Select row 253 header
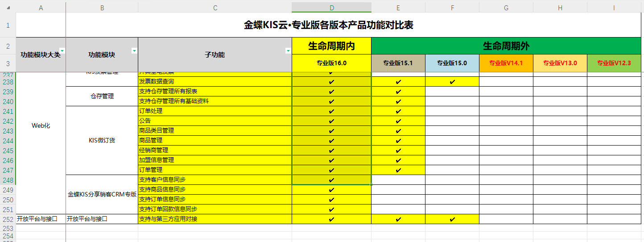The image size is (644, 242). click(x=8, y=228)
